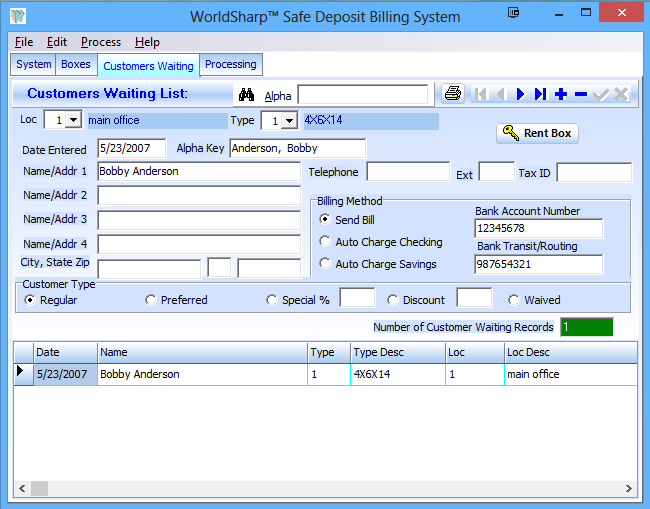Open the Process menu
This screenshot has height=509, width=650.
pyautogui.click(x=101, y=42)
